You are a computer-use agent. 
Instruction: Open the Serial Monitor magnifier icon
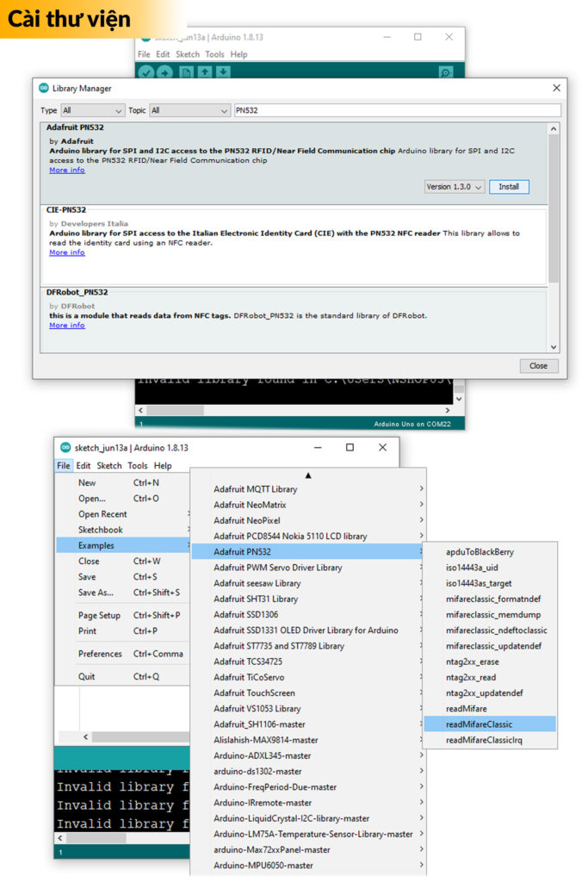tap(445, 72)
